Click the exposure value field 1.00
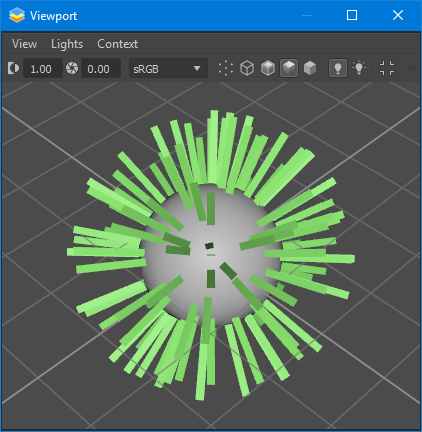 click(43, 68)
